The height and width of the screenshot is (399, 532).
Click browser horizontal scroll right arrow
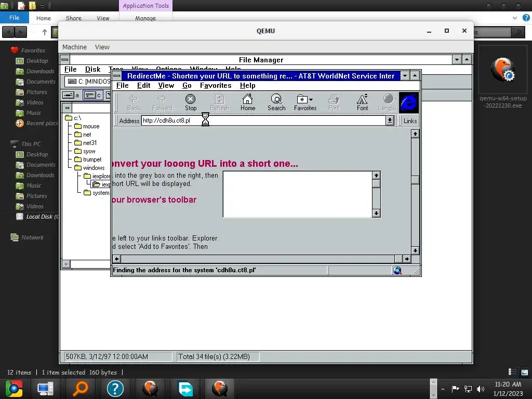coord(407,259)
